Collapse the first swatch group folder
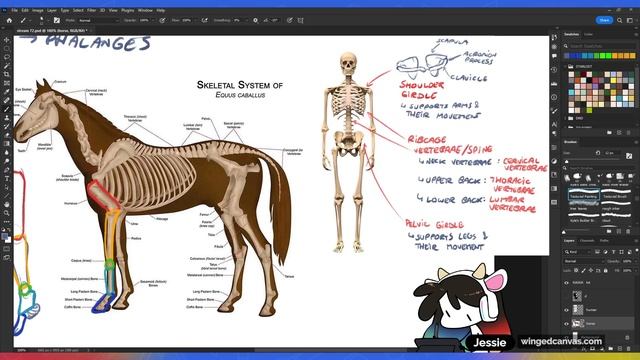This screenshot has height=360, width=640. tap(566, 66)
